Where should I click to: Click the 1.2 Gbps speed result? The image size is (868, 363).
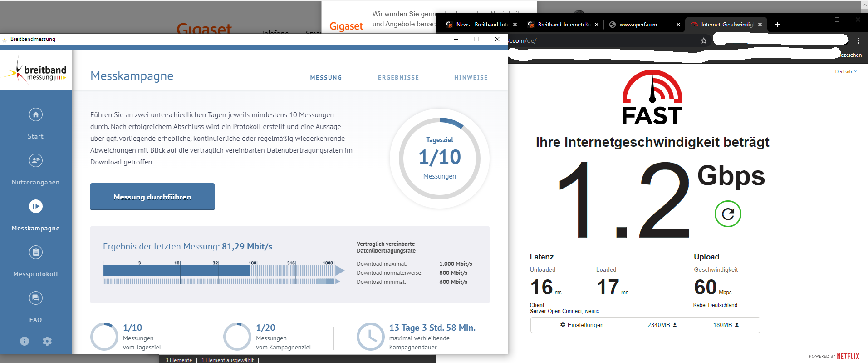(661, 200)
